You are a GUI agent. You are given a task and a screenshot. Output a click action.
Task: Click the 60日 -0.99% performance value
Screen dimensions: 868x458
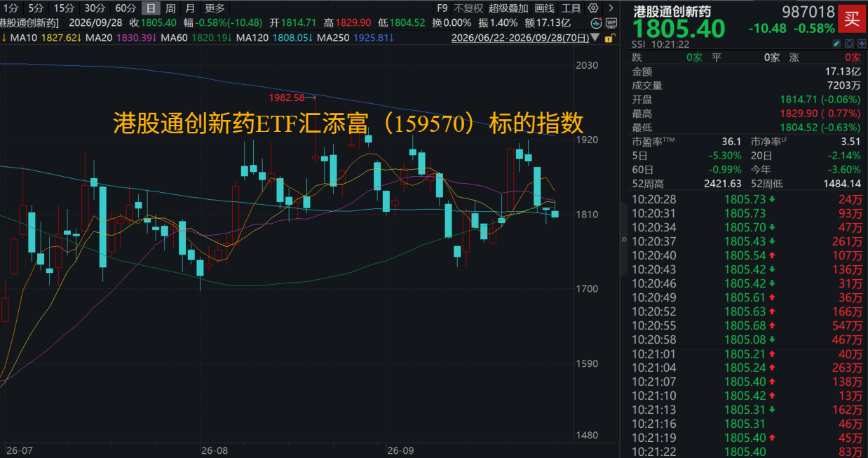[725, 170]
